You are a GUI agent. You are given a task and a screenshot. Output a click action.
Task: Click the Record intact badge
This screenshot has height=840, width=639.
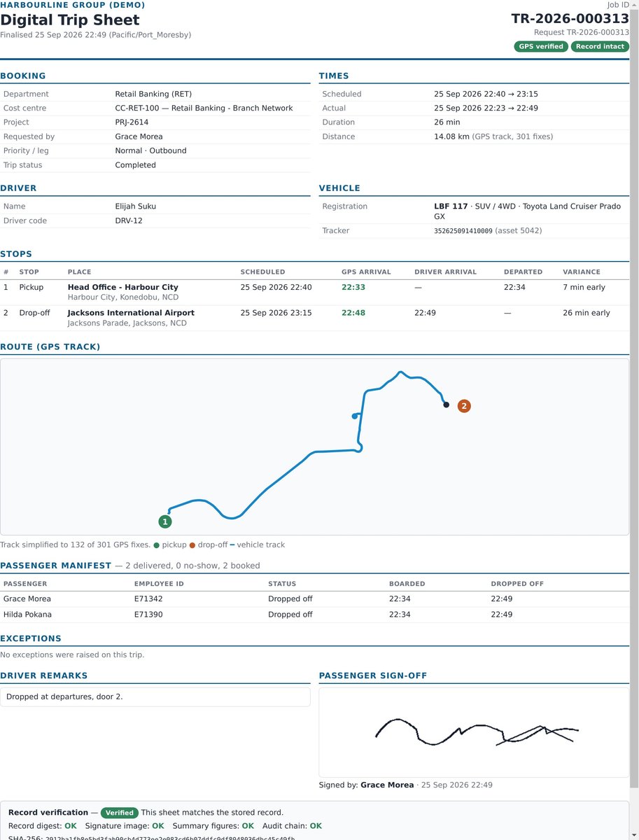(x=600, y=47)
